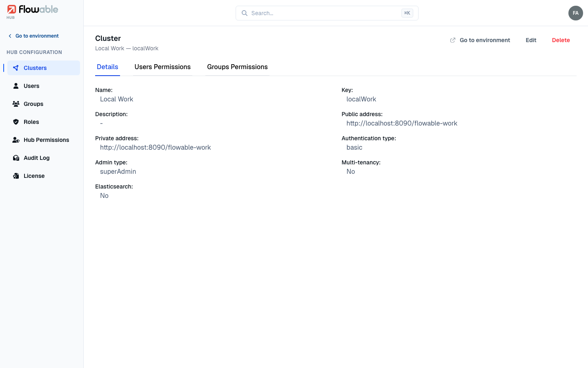Open the Groups Permissions tab
The image size is (588, 368).
pyautogui.click(x=237, y=67)
